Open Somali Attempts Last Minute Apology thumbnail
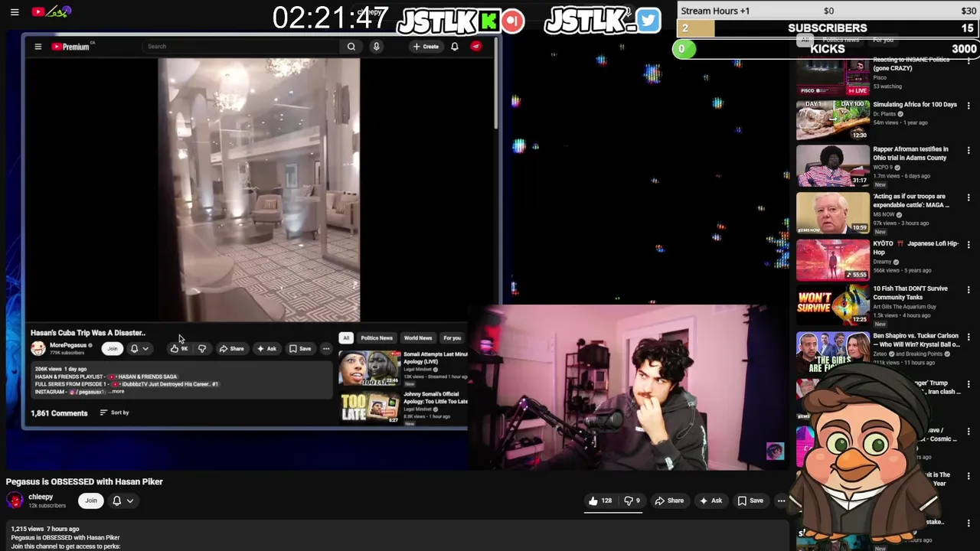 369,368
